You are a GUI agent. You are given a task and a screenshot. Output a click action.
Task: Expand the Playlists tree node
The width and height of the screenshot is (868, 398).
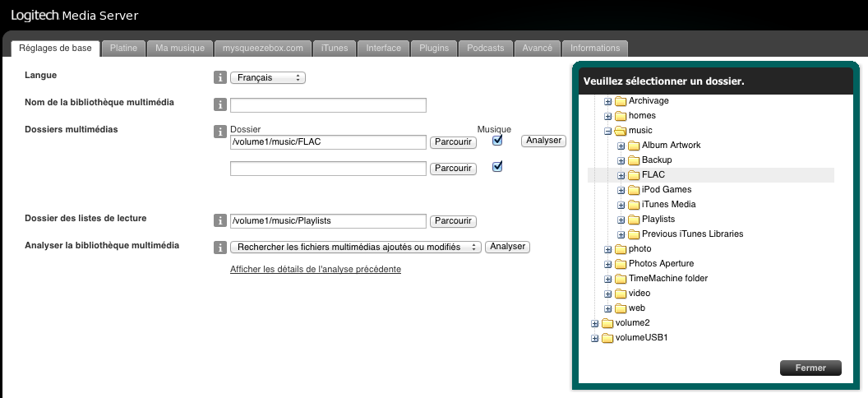tap(621, 220)
